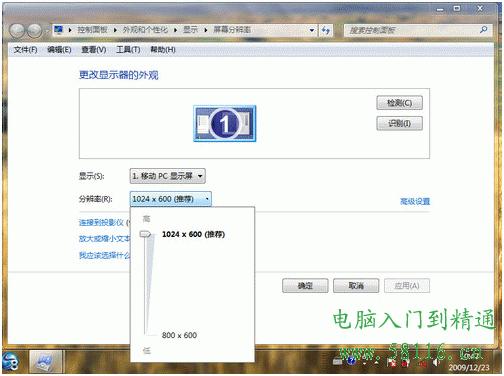Click the 识别(I) identify button
Viewport: 504px width, 376px height.
click(x=400, y=123)
